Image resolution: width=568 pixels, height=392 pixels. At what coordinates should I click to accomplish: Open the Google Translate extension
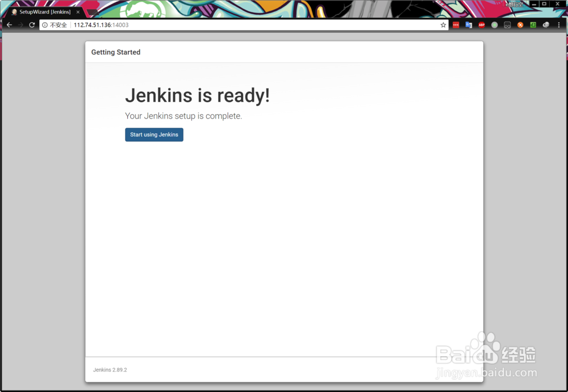point(468,25)
